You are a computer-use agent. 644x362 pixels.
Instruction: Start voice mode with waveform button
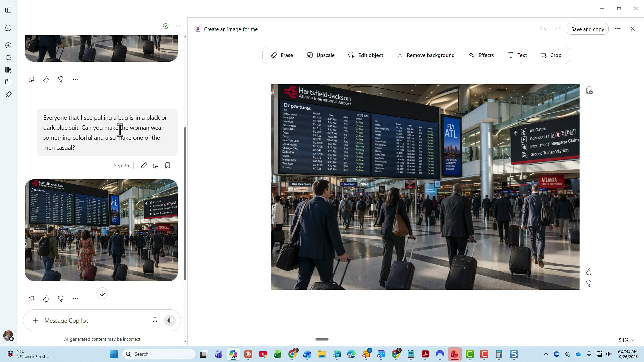coord(170,321)
